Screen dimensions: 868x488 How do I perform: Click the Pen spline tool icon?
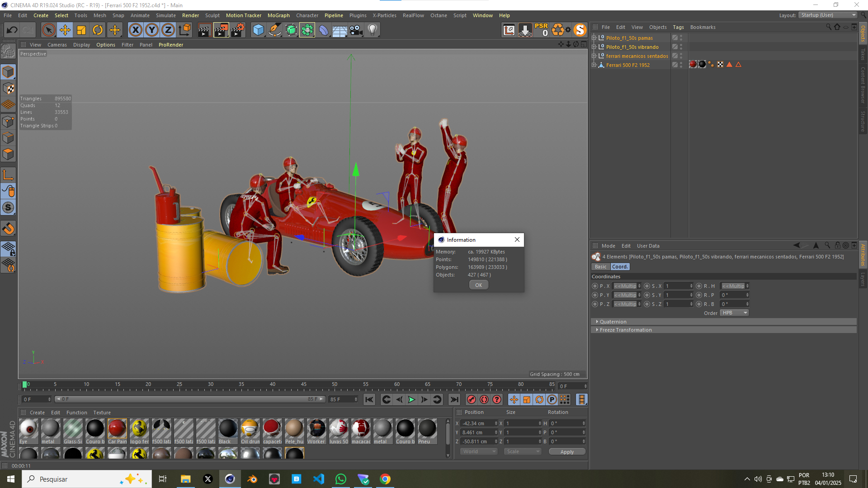275,30
